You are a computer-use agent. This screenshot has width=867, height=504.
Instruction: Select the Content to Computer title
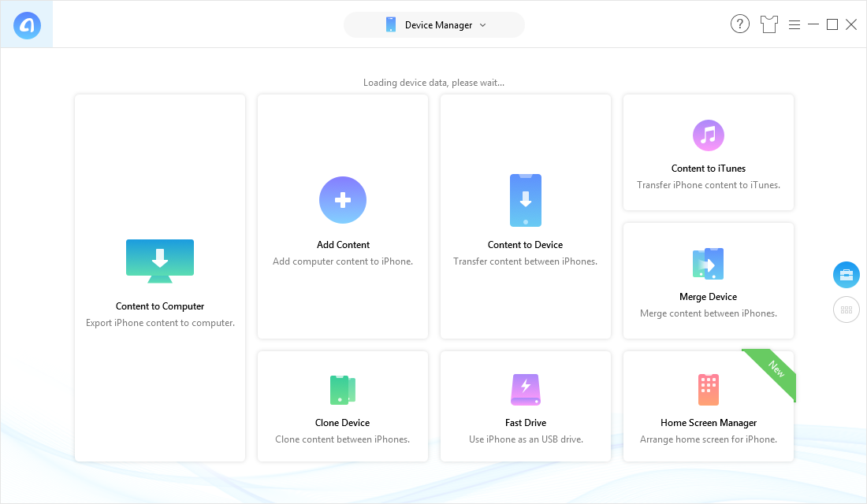pyautogui.click(x=160, y=306)
